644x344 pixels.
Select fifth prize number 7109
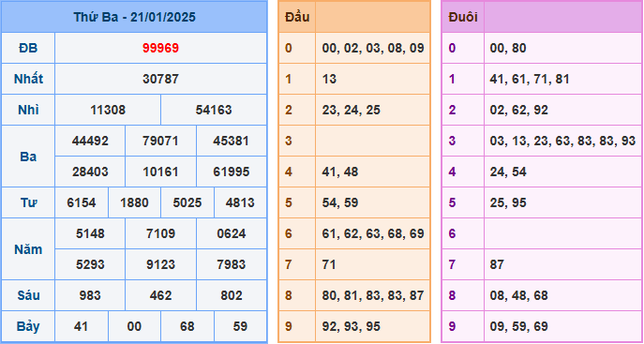[x=160, y=233]
